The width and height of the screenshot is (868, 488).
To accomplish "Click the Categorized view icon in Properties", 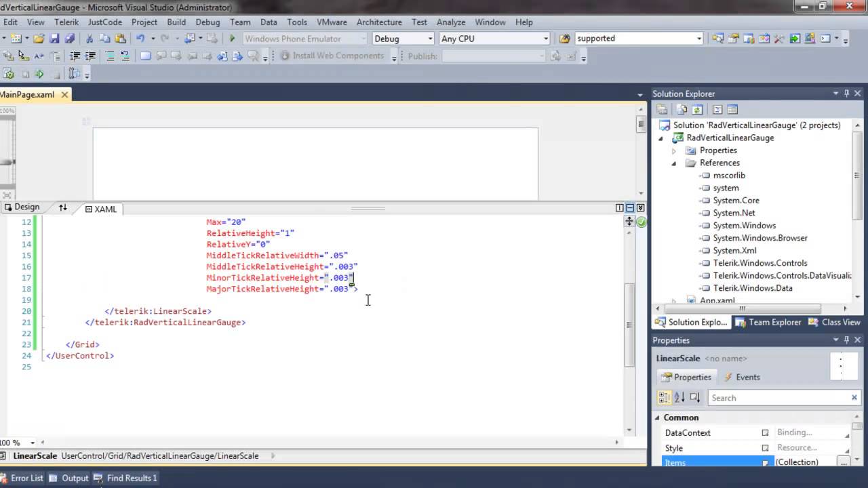I will (665, 398).
